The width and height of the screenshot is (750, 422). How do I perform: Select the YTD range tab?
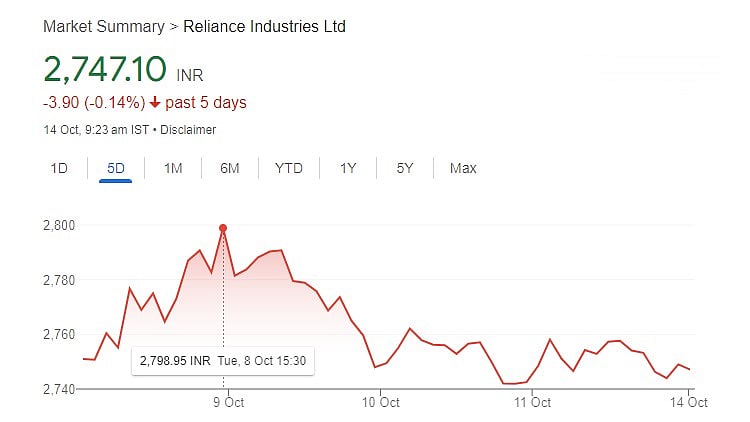[x=288, y=168]
